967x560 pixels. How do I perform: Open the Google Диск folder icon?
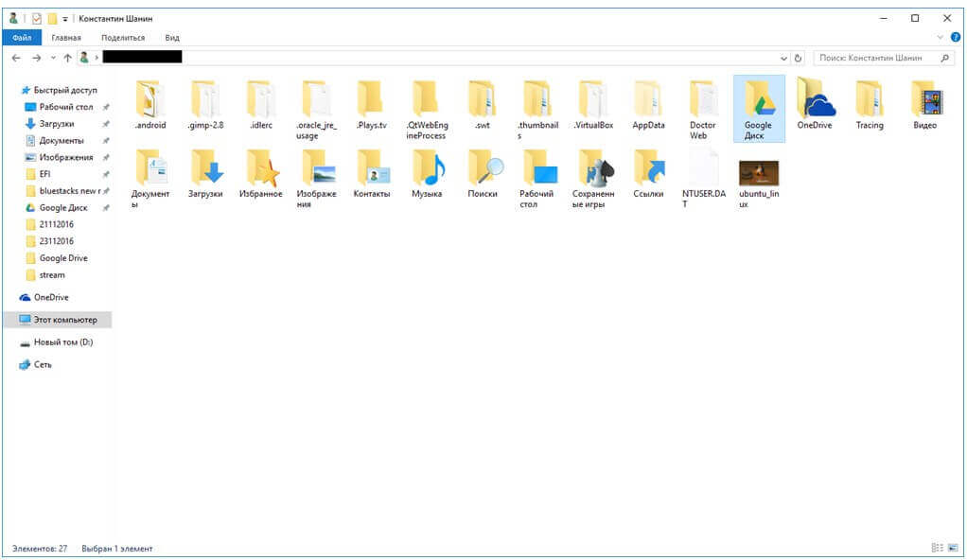[x=758, y=99]
